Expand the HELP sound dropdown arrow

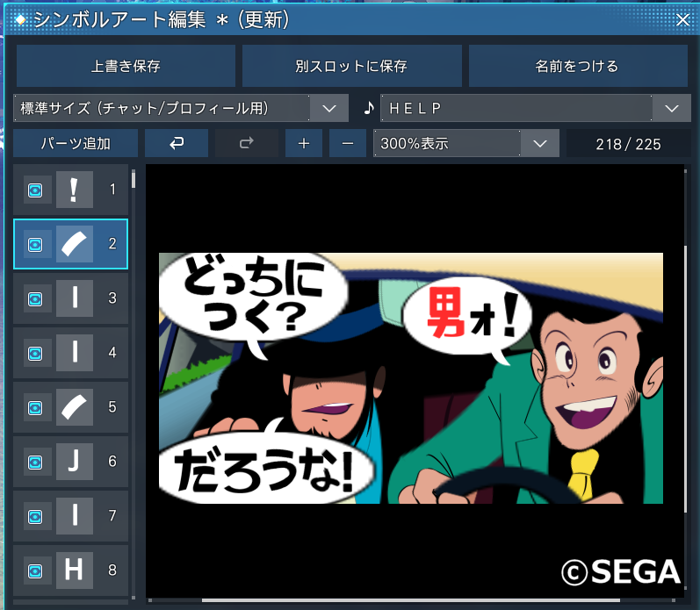point(671,108)
